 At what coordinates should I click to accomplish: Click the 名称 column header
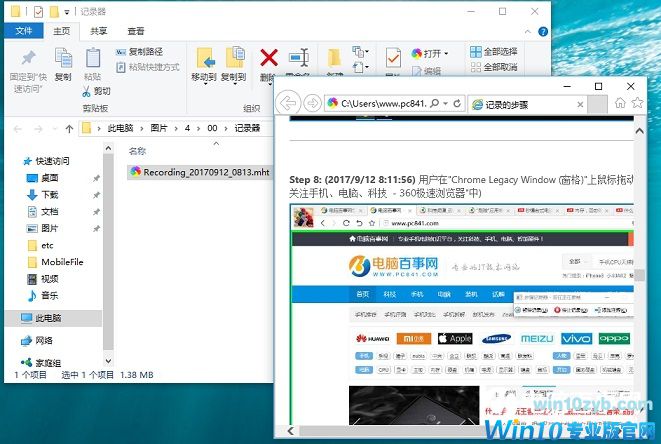coord(137,151)
